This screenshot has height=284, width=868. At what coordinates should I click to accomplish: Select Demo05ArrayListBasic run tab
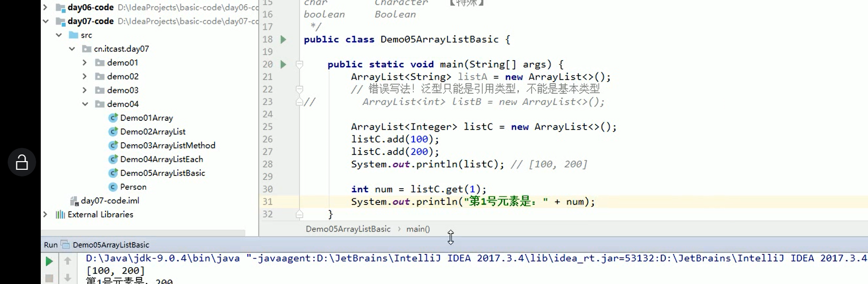pyautogui.click(x=111, y=244)
